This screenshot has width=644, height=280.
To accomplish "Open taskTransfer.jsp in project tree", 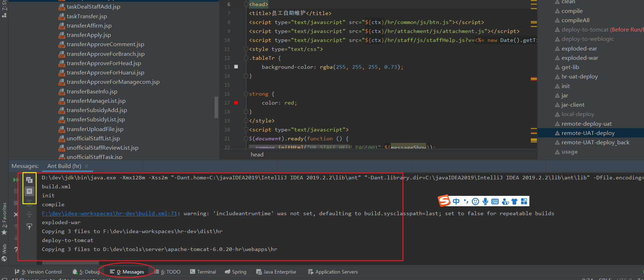I will [87, 16].
